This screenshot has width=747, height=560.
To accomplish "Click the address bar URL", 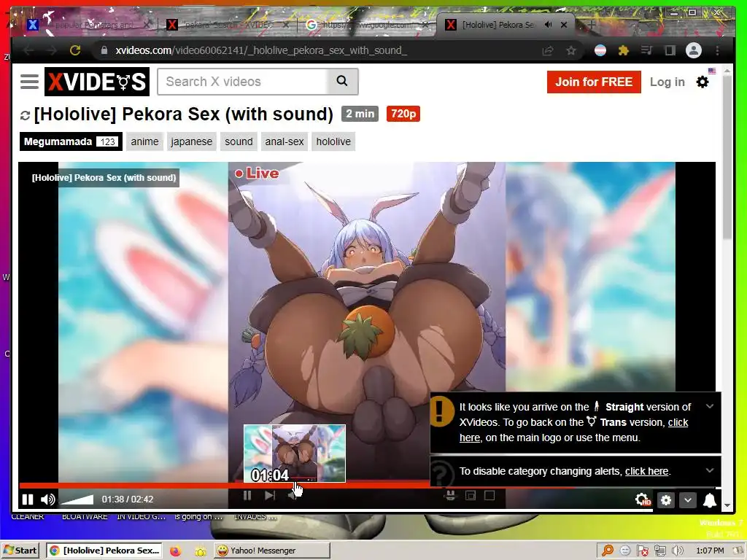I will pyautogui.click(x=261, y=50).
